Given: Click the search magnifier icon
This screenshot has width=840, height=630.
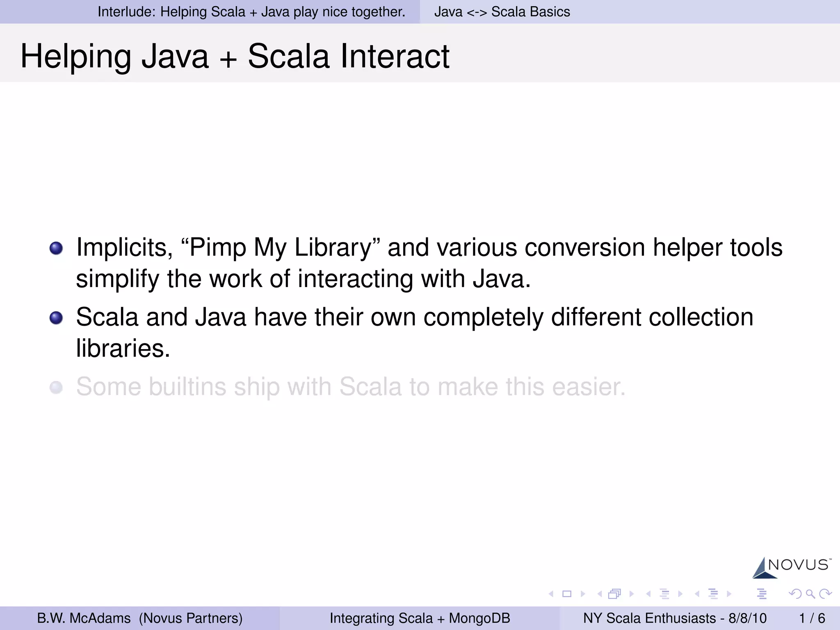Looking at the screenshot, I should (810, 594).
